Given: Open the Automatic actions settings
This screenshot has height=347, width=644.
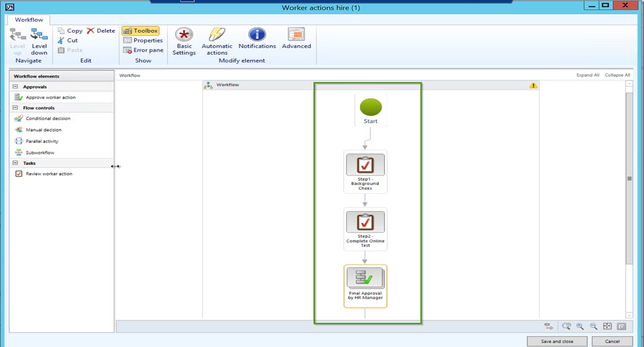Looking at the screenshot, I should coord(217,40).
